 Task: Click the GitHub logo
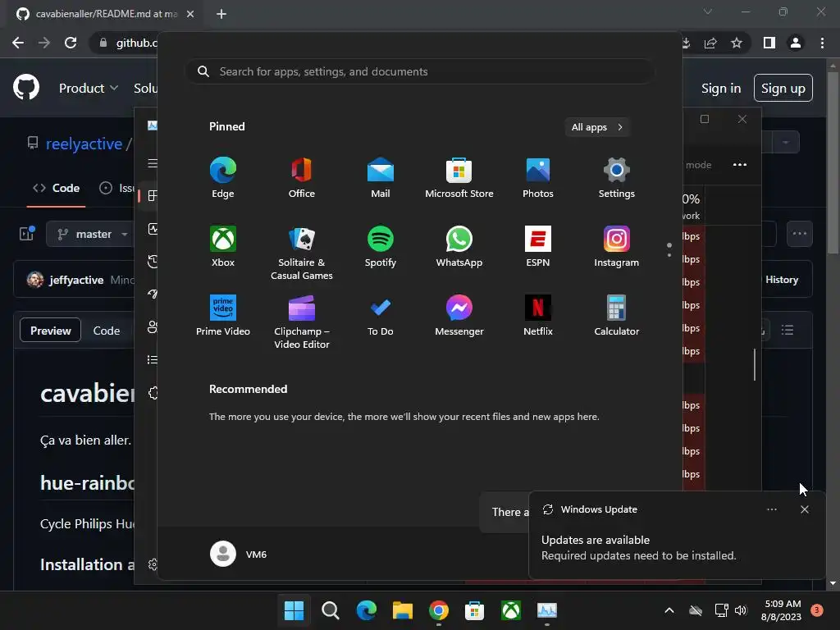pyautogui.click(x=25, y=88)
